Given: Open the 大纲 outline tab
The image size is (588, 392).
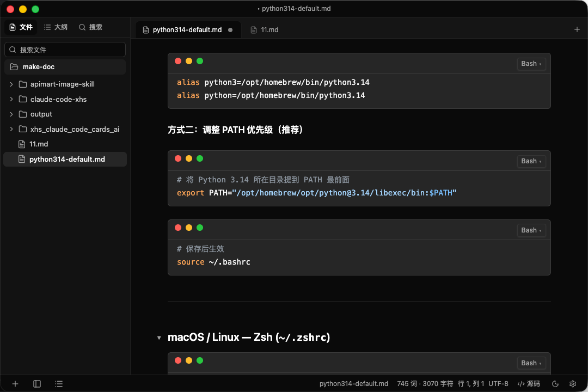Looking at the screenshot, I should [x=56, y=27].
